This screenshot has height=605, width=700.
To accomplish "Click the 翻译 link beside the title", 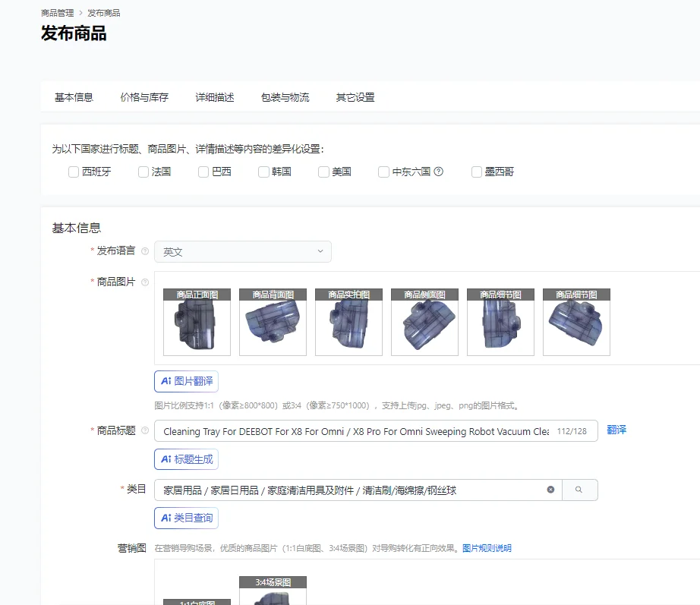I will point(615,430).
